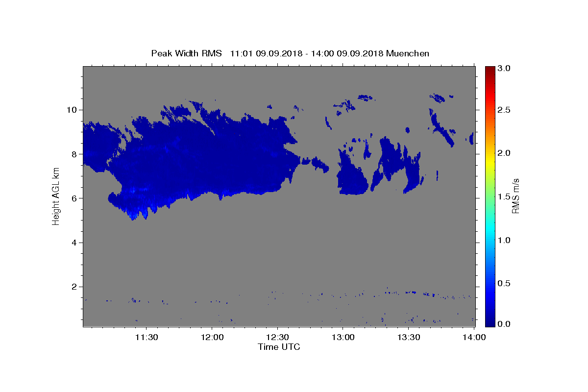
Task: Click the colorbar value 1.0
Action: (x=504, y=241)
